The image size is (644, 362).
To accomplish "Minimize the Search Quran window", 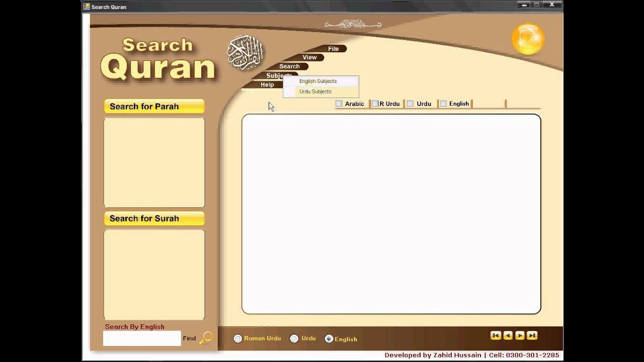I will (x=523, y=5).
